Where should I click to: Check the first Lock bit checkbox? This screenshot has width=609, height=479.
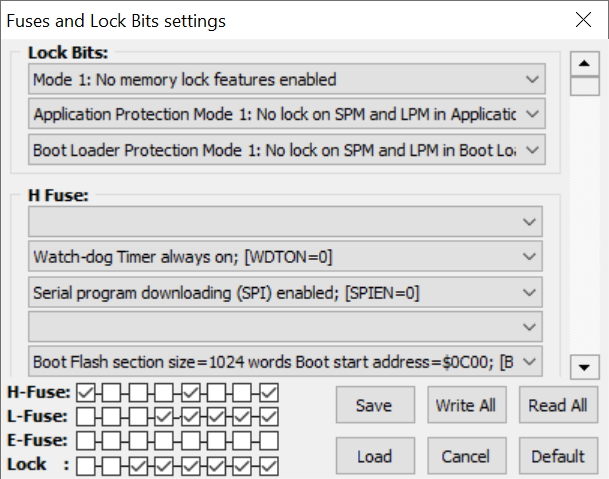click(x=86, y=465)
